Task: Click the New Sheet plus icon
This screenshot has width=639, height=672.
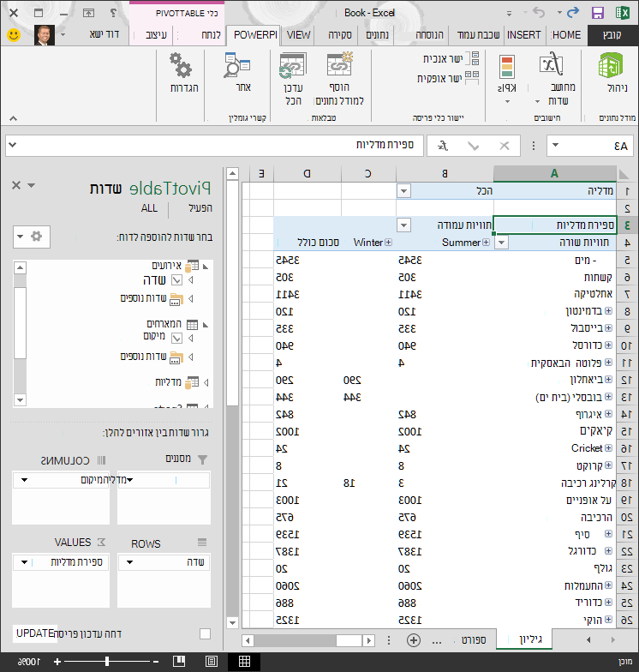Action: pos(413,640)
